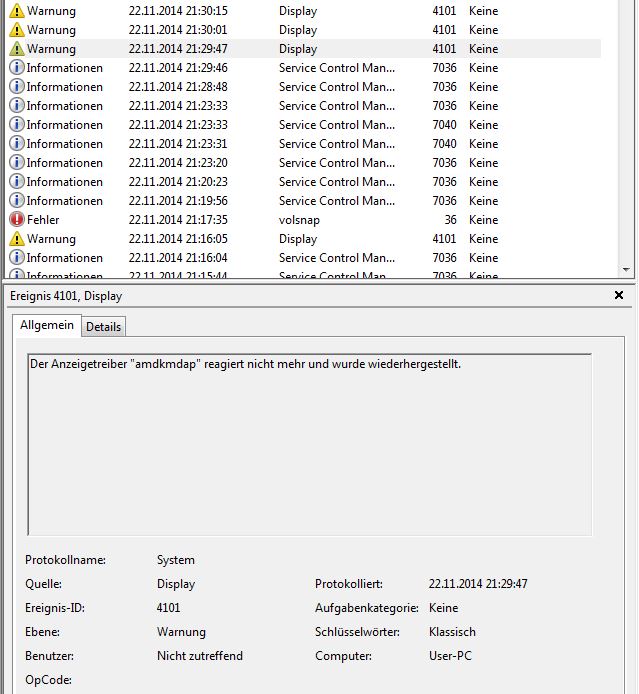Click event ID 7036 in the 21:23:20 row

coord(445,163)
